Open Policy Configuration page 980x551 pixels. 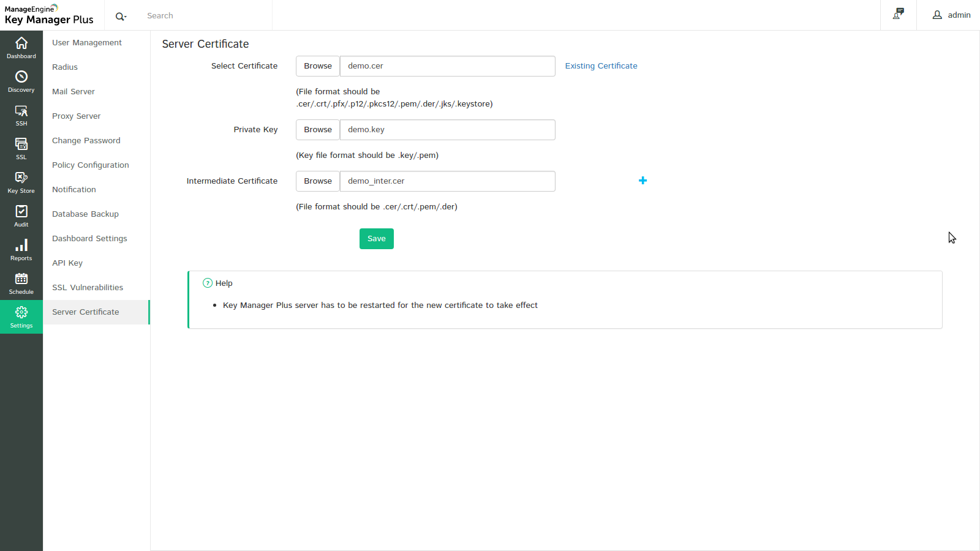pos(91,165)
